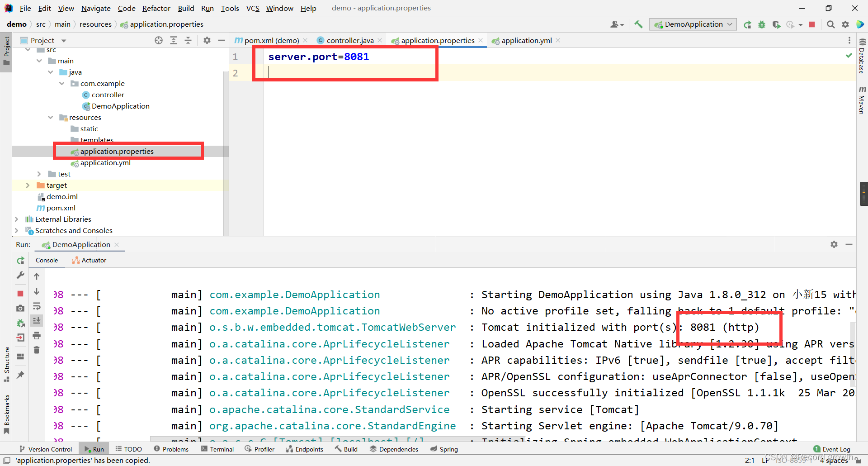Open editor tabs more options menu
Image resolution: width=868 pixels, height=466 pixels.
tap(849, 40)
